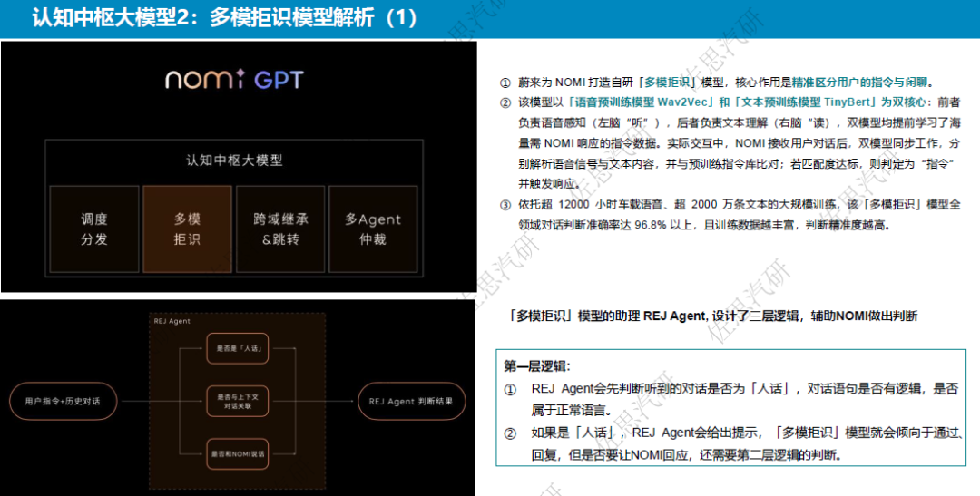Click the 用户指令+历史对话 flowchart node
Screen dimensions: 980x496
point(63,401)
